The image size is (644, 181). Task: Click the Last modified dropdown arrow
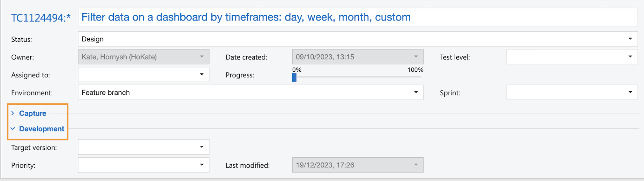tap(416, 165)
